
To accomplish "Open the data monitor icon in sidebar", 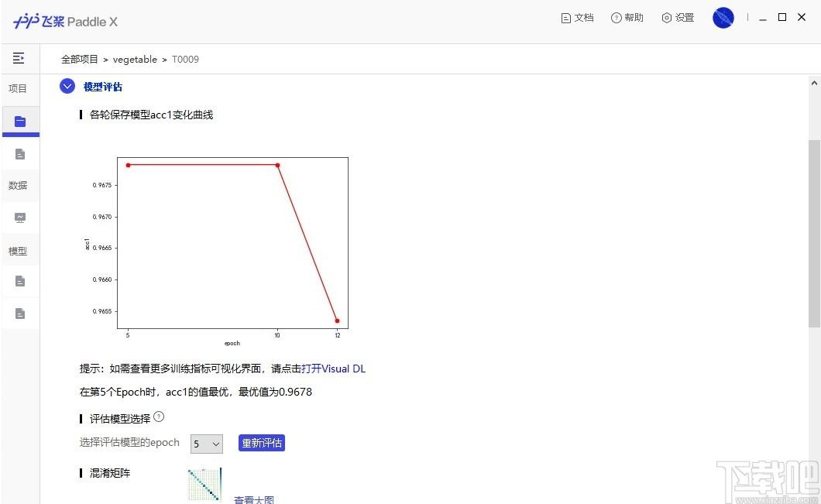I will [20, 218].
